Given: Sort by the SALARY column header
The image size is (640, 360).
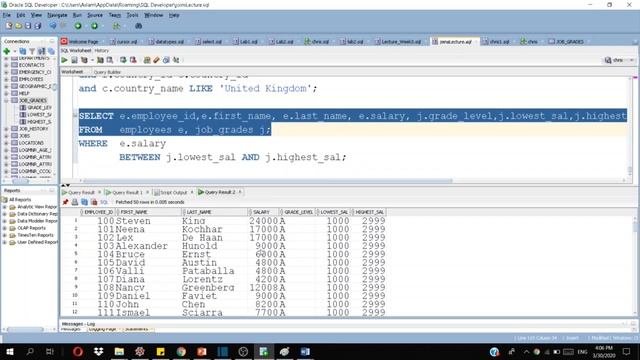Looking at the screenshot, I should (x=263, y=212).
